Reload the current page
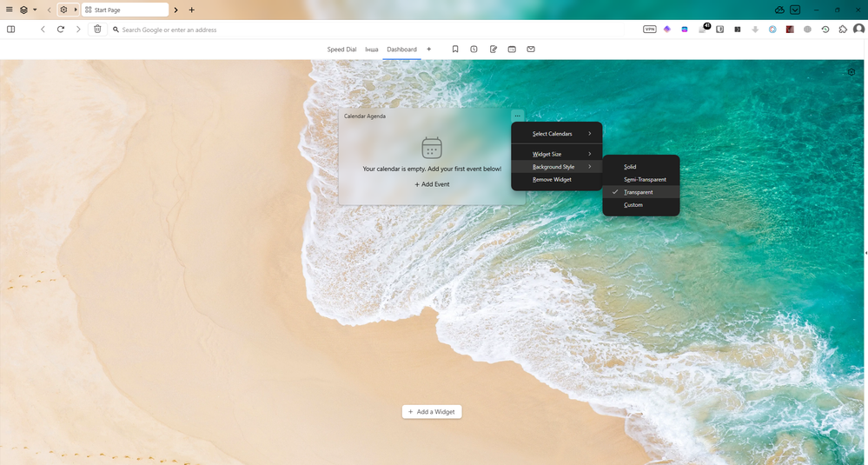868x465 pixels. pos(61,30)
